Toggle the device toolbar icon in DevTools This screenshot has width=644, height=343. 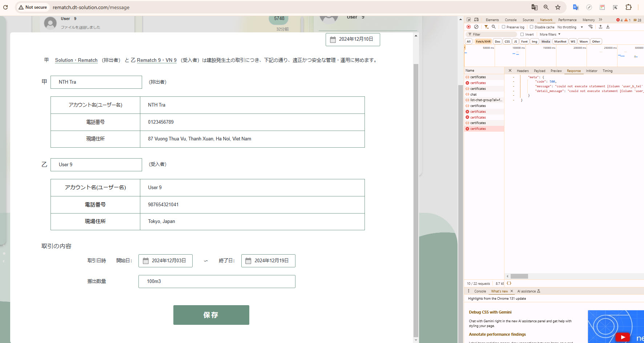pyautogui.click(x=476, y=20)
